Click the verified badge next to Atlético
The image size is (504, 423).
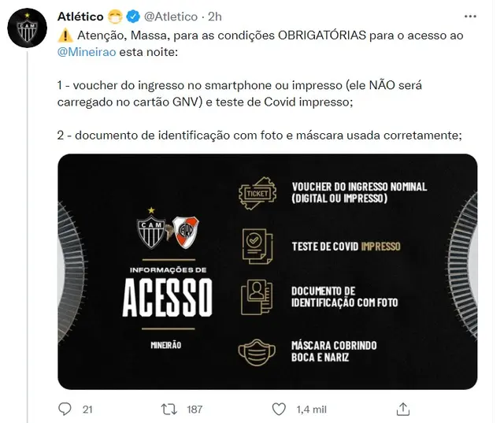[133, 17]
